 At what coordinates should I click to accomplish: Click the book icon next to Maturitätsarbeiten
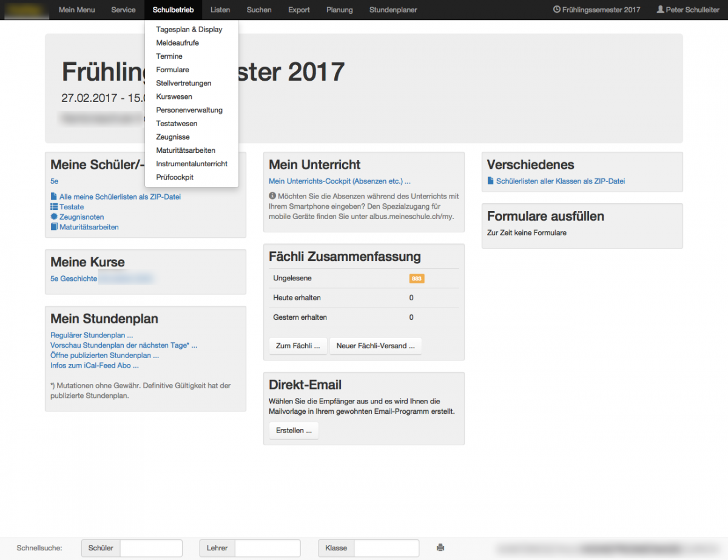[54, 227]
